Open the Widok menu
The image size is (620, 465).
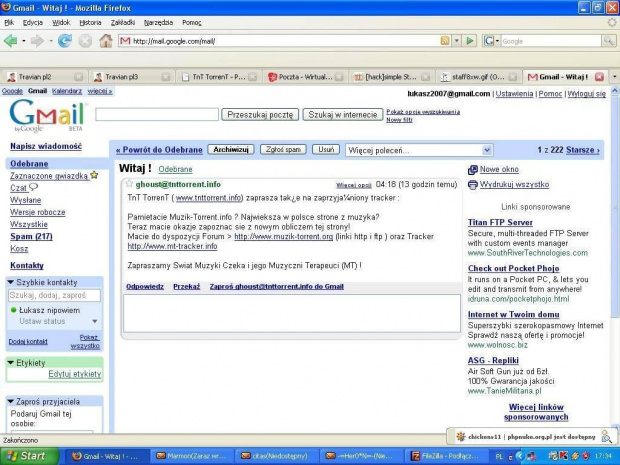61,23
